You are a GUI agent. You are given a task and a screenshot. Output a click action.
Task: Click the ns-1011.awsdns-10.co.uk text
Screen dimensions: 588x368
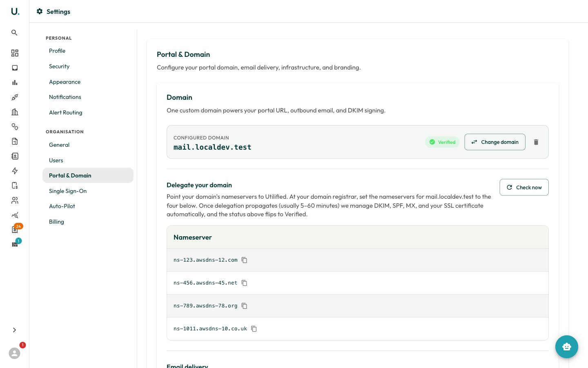coord(210,329)
